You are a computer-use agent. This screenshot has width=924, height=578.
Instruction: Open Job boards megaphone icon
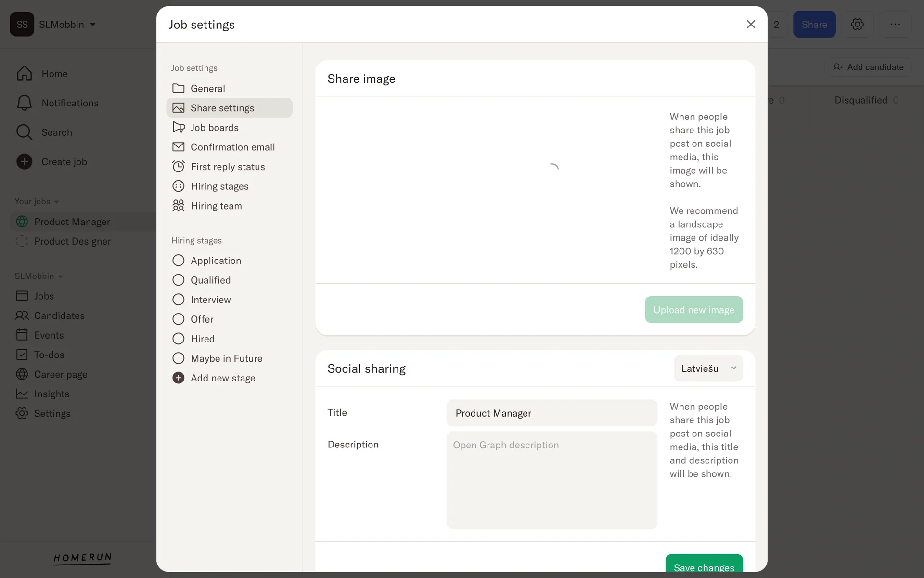(x=179, y=128)
